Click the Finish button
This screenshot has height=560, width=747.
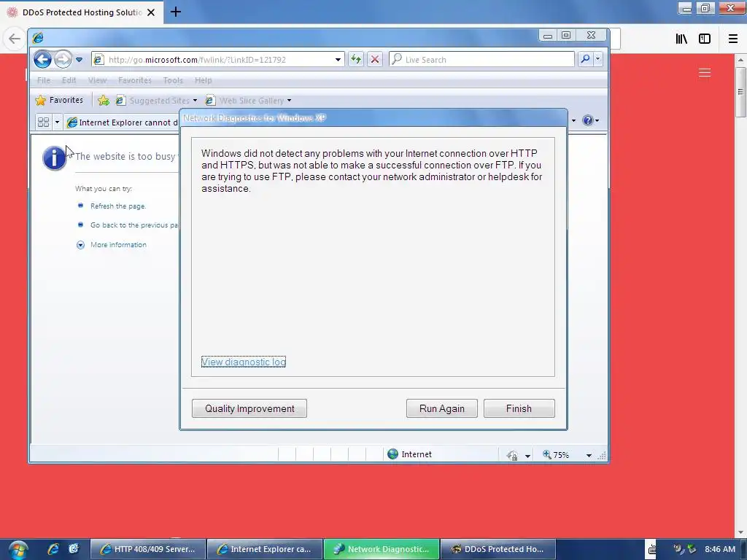[519, 408]
